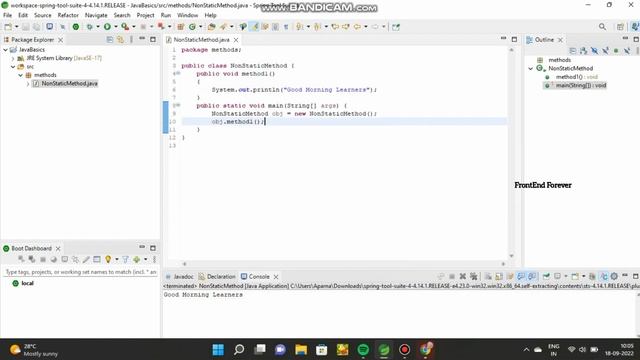Viewport: 640px width, 360px height.
Task: Open the Windows Start button
Action: (218, 349)
